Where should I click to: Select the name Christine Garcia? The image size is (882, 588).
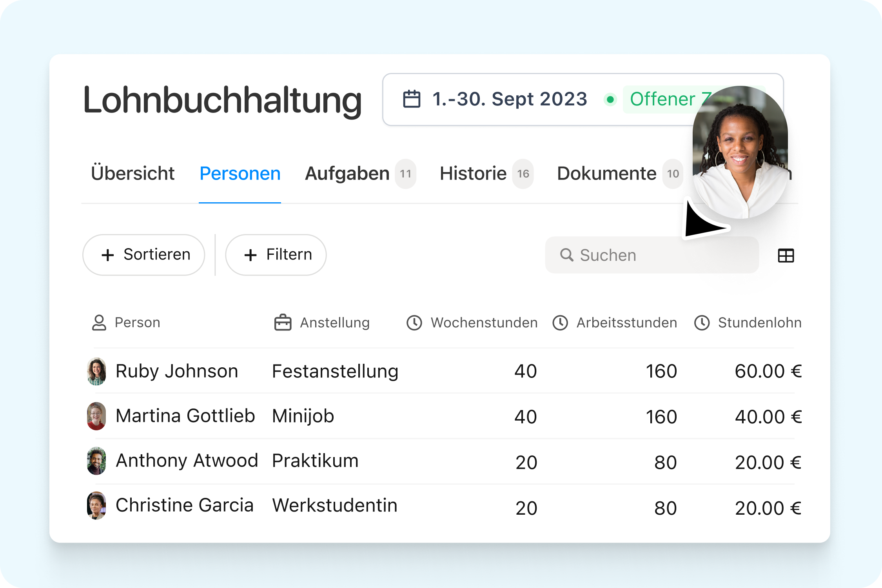pyautogui.click(x=185, y=505)
